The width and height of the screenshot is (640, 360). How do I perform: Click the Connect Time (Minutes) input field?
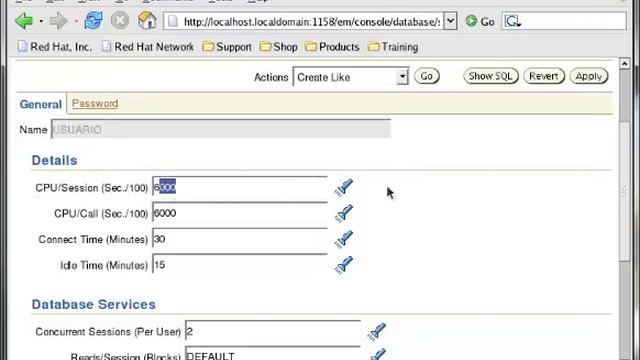(240, 239)
